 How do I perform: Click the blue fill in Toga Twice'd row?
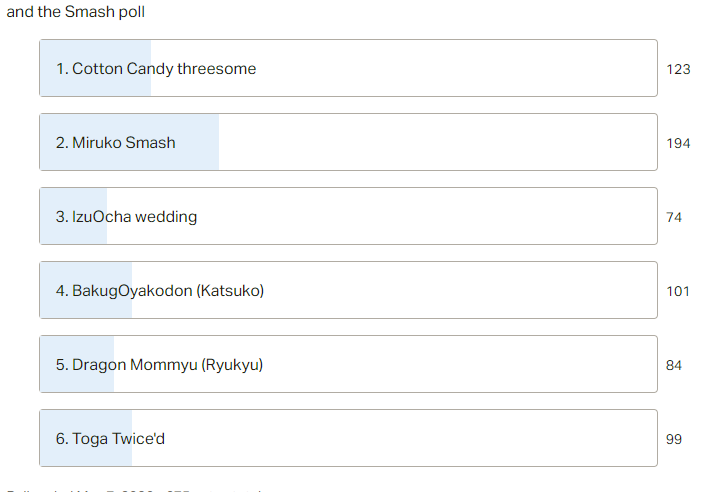click(86, 438)
